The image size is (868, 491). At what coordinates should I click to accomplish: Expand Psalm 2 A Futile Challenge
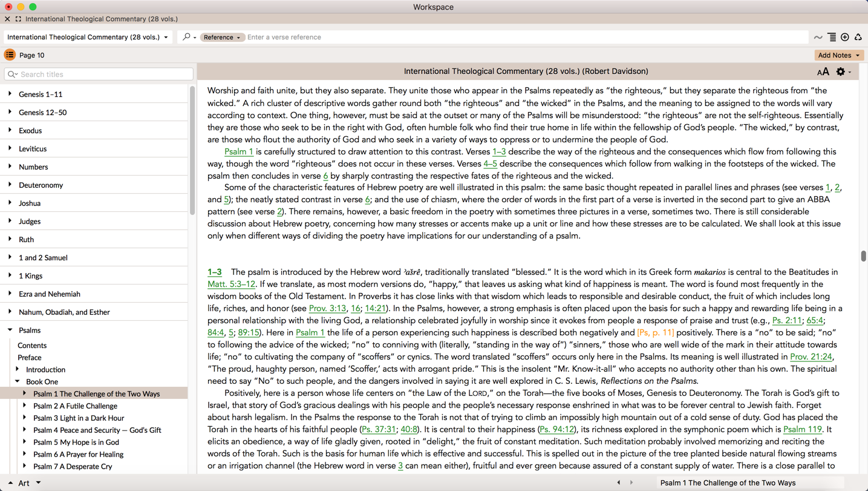pyautogui.click(x=24, y=406)
